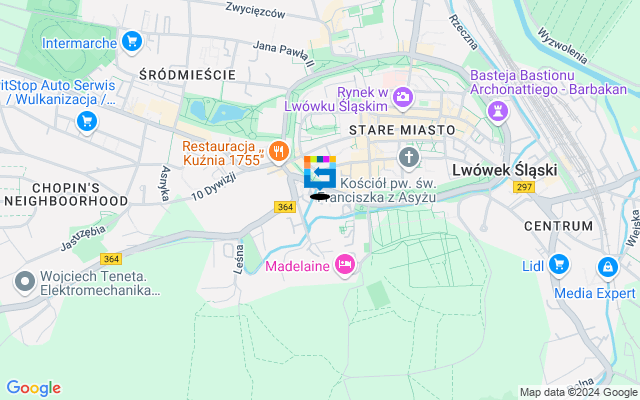The width and height of the screenshot is (640, 400).
Task: Click the Lidl shopping cart marker
Action: 559,265
